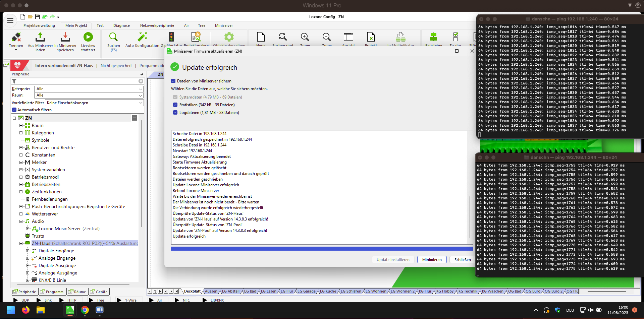The image size is (644, 319).
Task: Click the Ansicht window layout icon
Action: pyautogui.click(x=348, y=37)
